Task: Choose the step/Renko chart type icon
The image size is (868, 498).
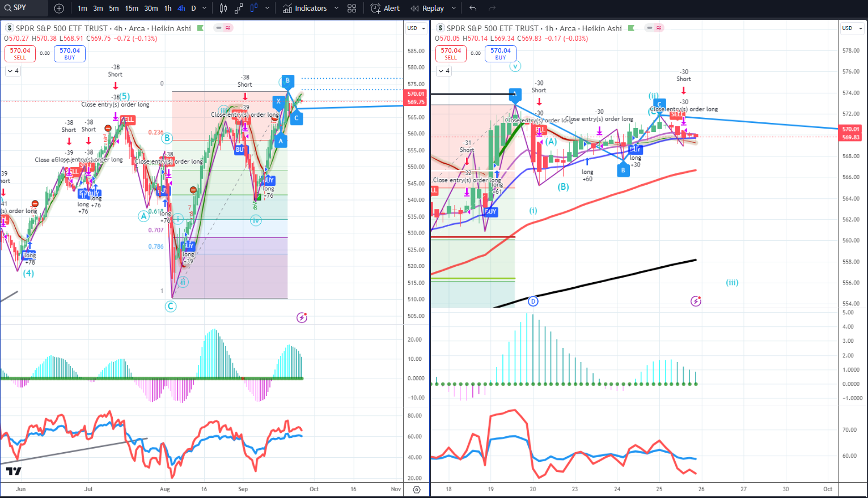Action: click(239, 8)
